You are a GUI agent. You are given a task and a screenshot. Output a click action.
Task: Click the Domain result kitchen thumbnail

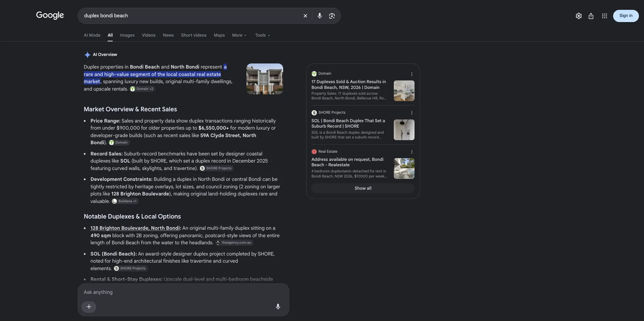click(x=404, y=91)
